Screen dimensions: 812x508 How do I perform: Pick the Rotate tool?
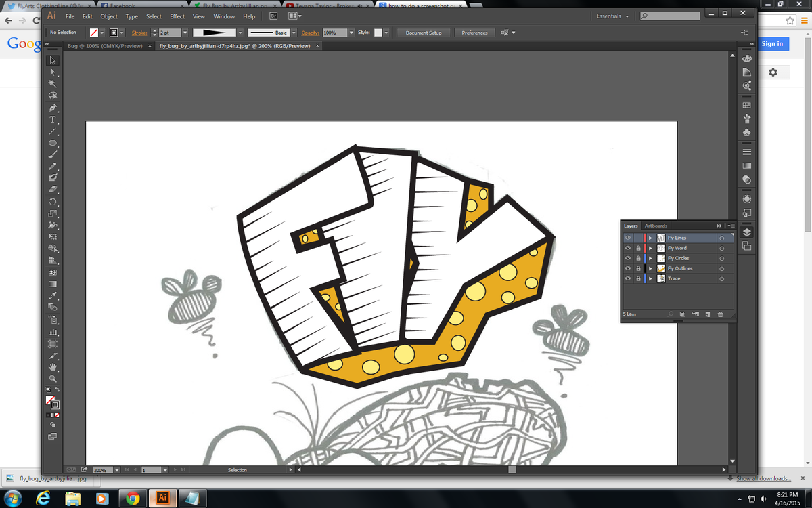[x=53, y=202]
